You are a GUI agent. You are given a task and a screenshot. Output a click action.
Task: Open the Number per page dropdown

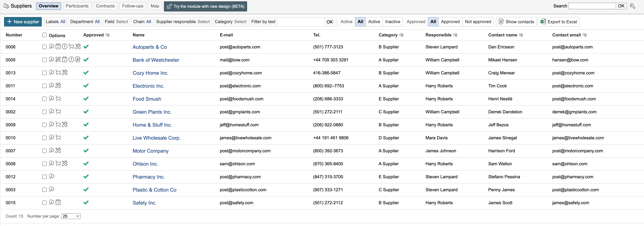[x=71, y=216]
